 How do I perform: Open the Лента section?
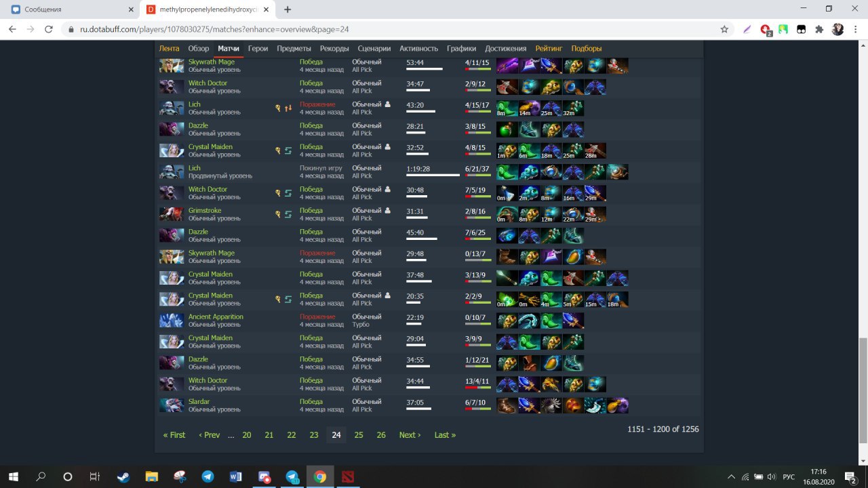[169, 49]
